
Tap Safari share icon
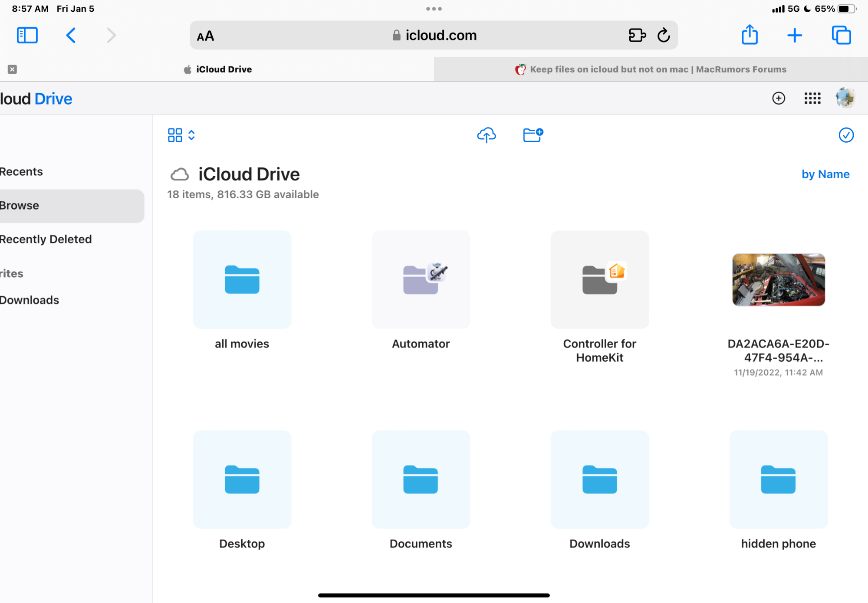tap(750, 35)
